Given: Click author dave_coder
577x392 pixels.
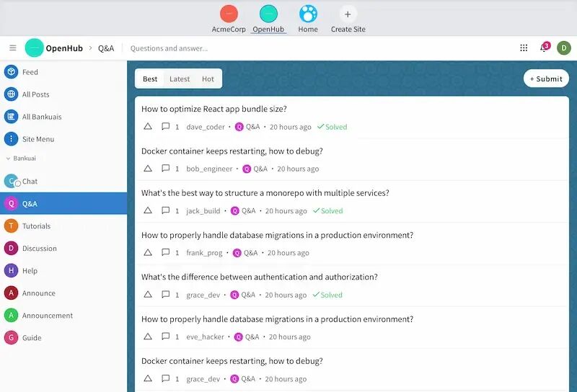Looking at the screenshot, I should pyautogui.click(x=206, y=127).
